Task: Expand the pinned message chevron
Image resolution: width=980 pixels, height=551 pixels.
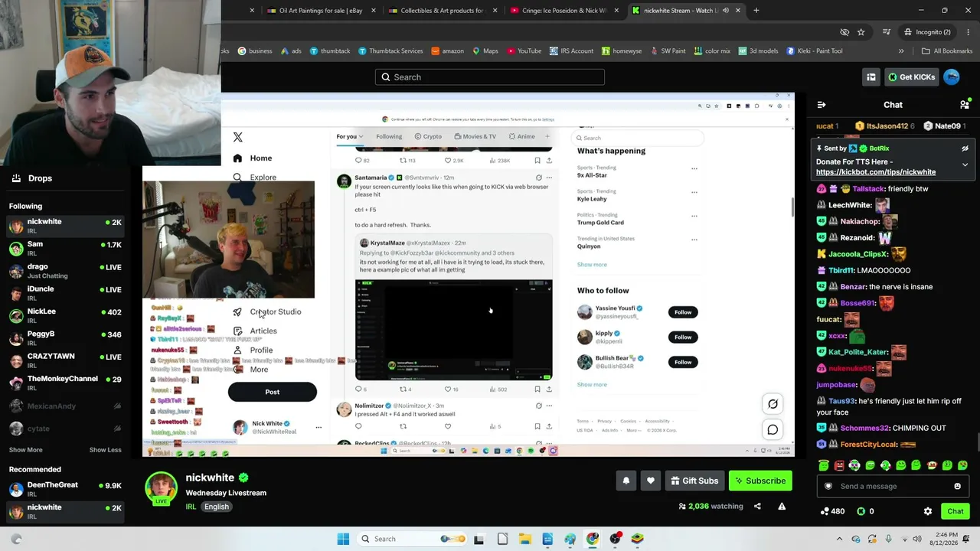Action: 965,165
